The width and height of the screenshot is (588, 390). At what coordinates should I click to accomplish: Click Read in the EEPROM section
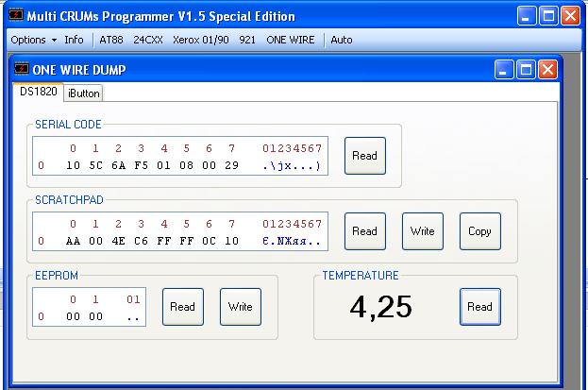[182, 307]
